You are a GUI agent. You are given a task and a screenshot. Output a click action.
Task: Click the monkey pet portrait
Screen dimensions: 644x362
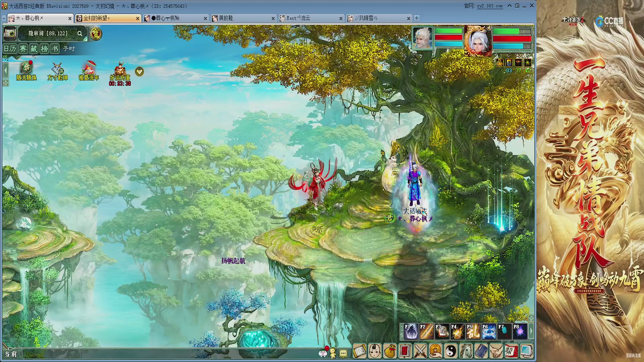coord(422,38)
